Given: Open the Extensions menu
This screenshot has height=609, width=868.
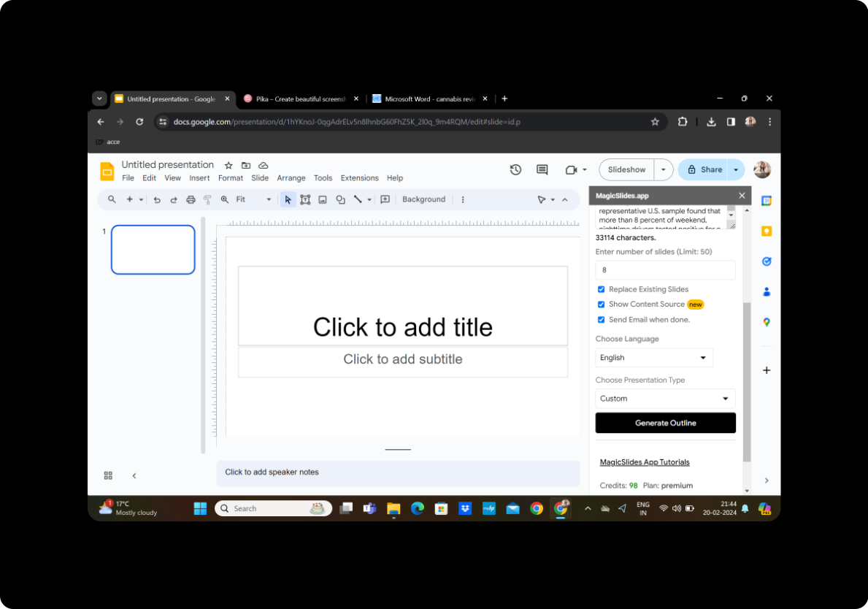Looking at the screenshot, I should point(359,178).
